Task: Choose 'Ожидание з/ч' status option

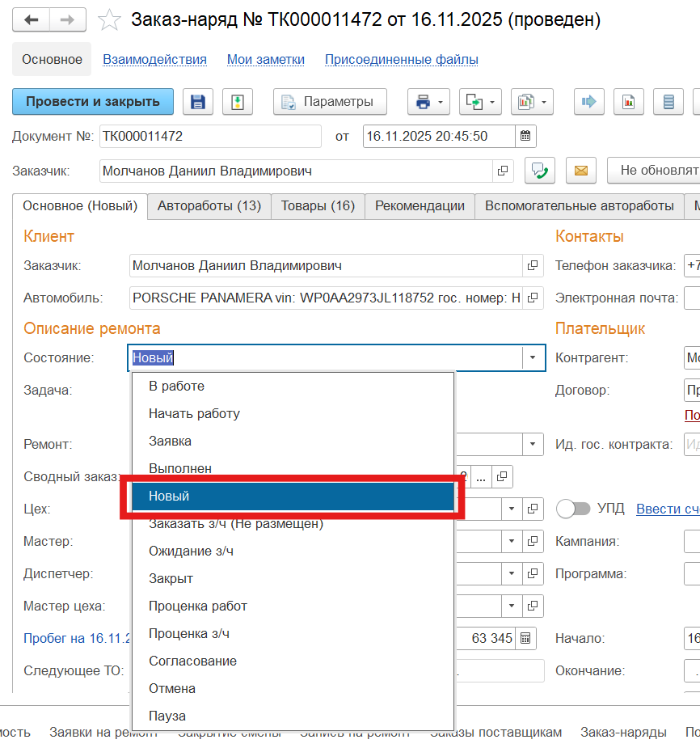Action: [x=191, y=551]
